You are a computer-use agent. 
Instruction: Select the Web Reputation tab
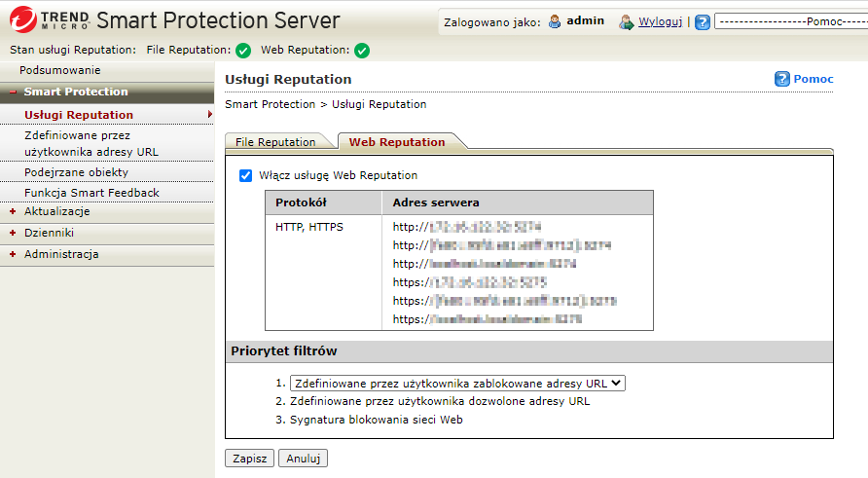tap(397, 142)
